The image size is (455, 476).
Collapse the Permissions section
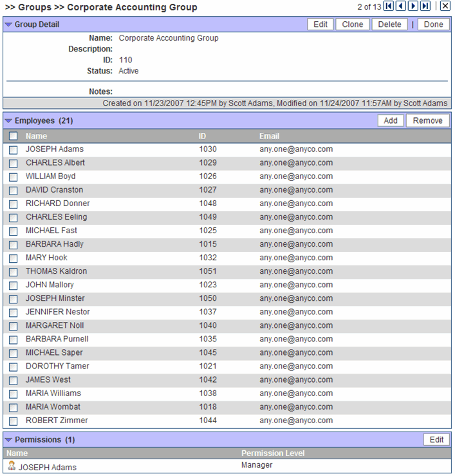click(x=8, y=440)
